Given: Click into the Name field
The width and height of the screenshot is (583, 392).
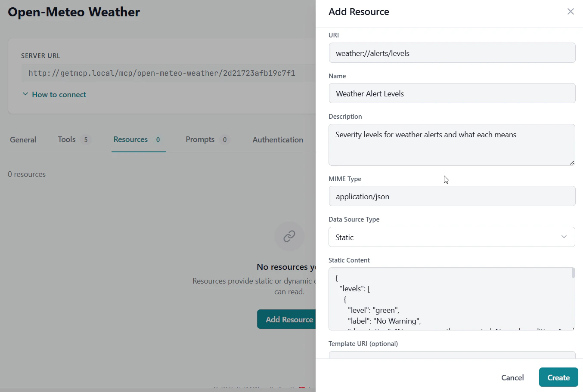Looking at the screenshot, I should 452,93.
